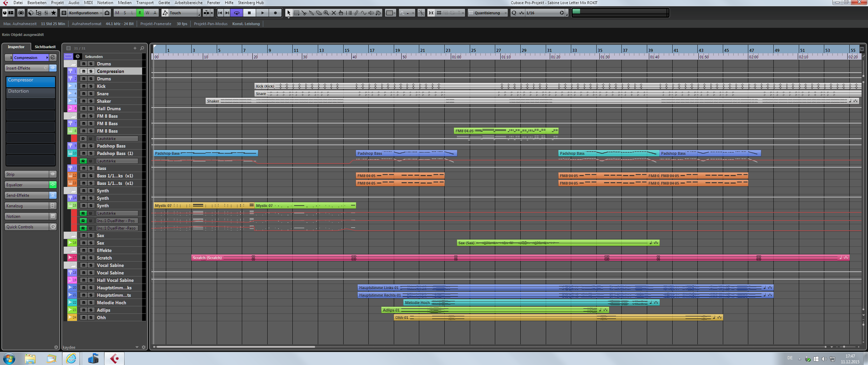Expand Send-Effekte section
868x365 pixels.
[x=27, y=195]
